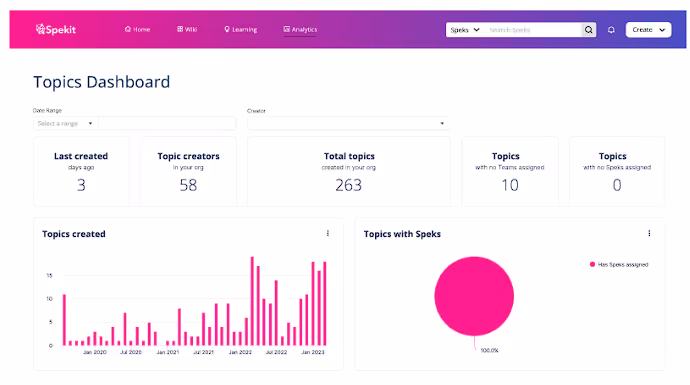Open Topics created chart options menu
This screenshot has height=385, width=690.
pyautogui.click(x=328, y=234)
